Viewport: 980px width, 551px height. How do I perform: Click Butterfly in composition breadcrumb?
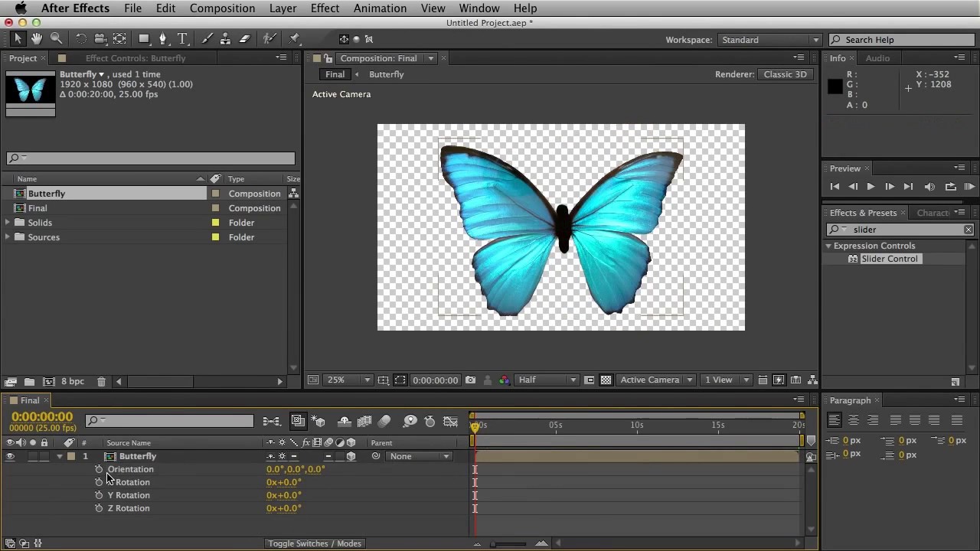(386, 74)
